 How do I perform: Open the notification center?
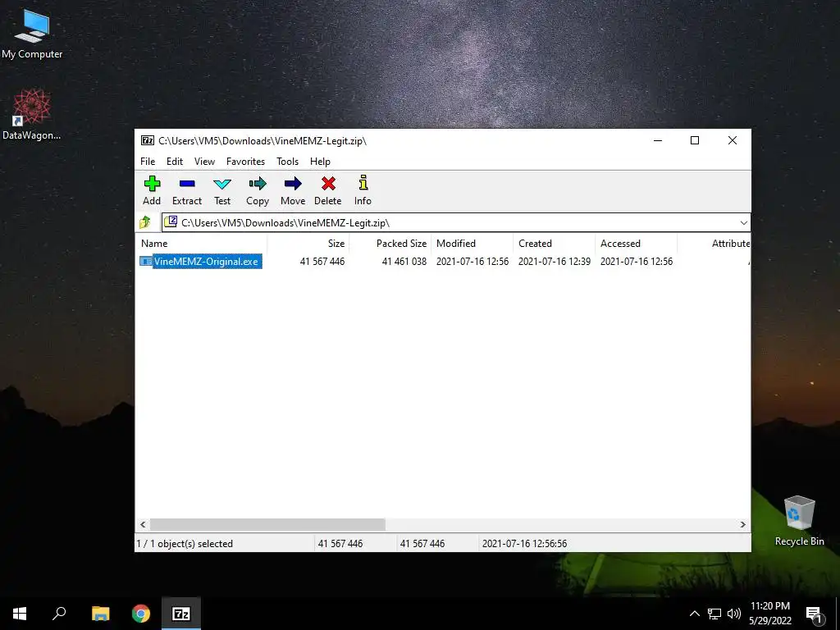pyautogui.click(x=814, y=614)
